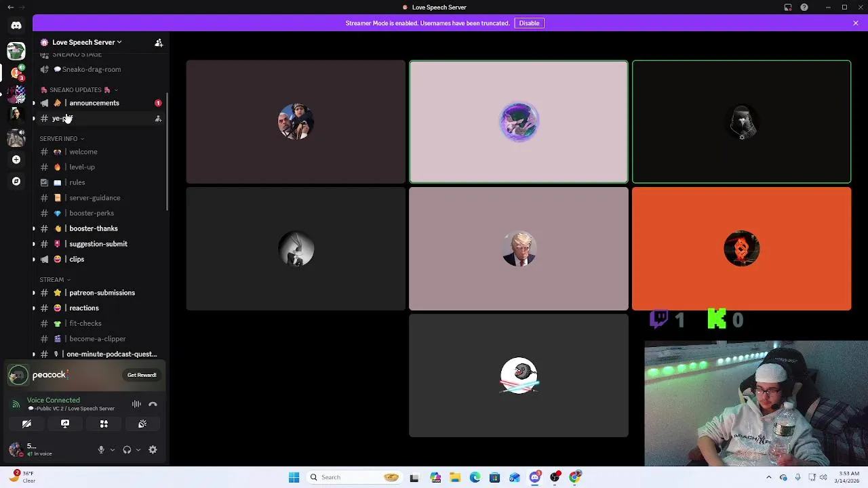Collapse the SERVER INFO category
This screenshot has height=488, width=868.
[x=62, y=138]
